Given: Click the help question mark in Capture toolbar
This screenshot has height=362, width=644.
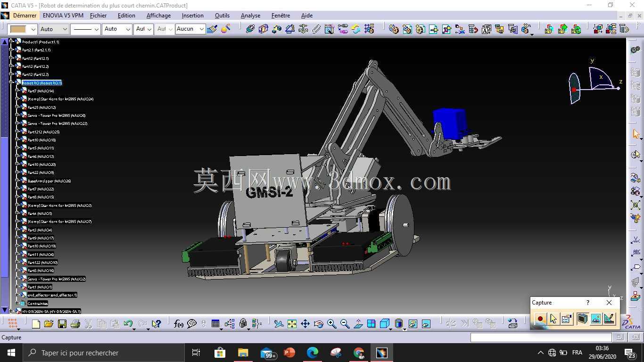Looking at the screenshot, I should tap(587, 303).
